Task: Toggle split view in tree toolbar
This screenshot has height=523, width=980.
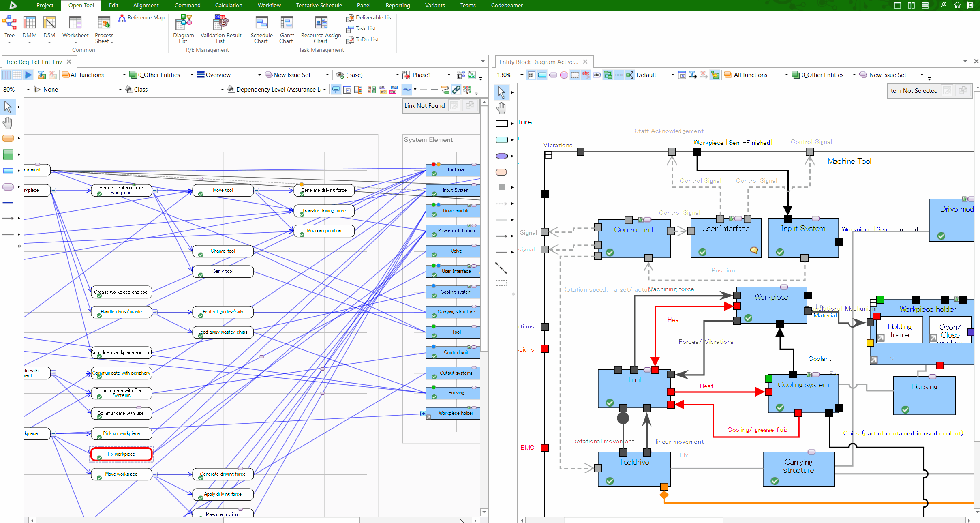Action: tap(6, 75)
